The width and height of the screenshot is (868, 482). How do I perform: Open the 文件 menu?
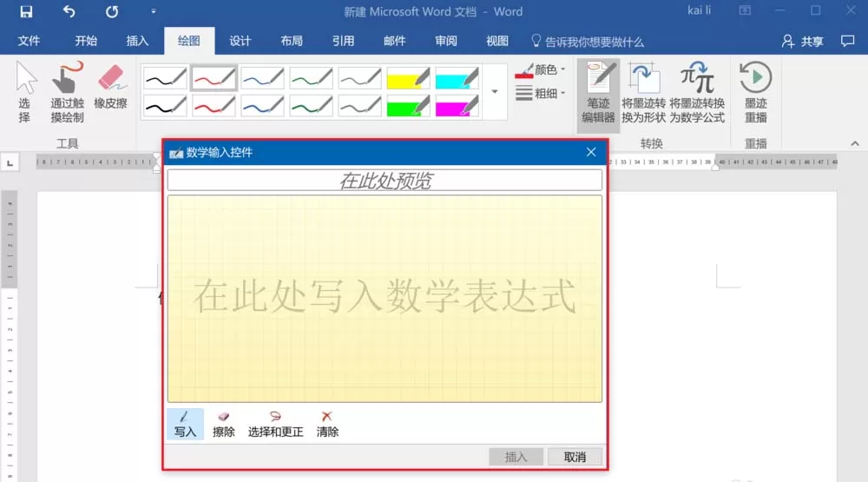29,41
